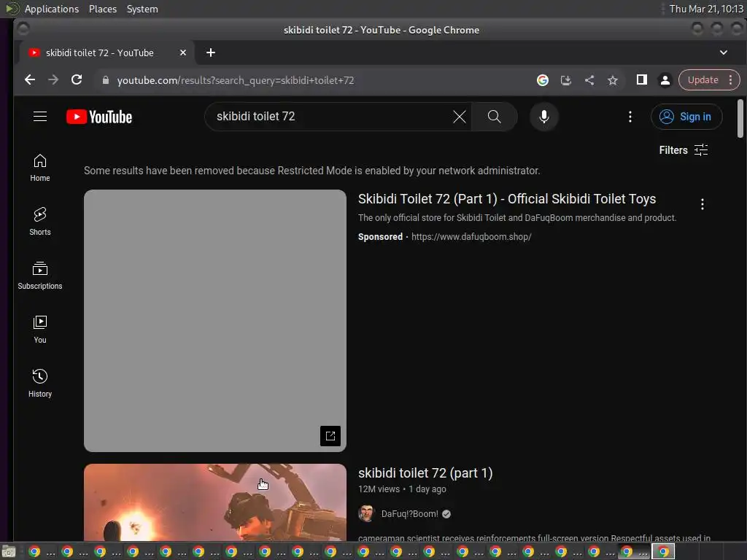The image size is (747, 560).
Task: Open the Skibidi Toilet 72 Official Toys ad title
Action: (x=507, y=199)
